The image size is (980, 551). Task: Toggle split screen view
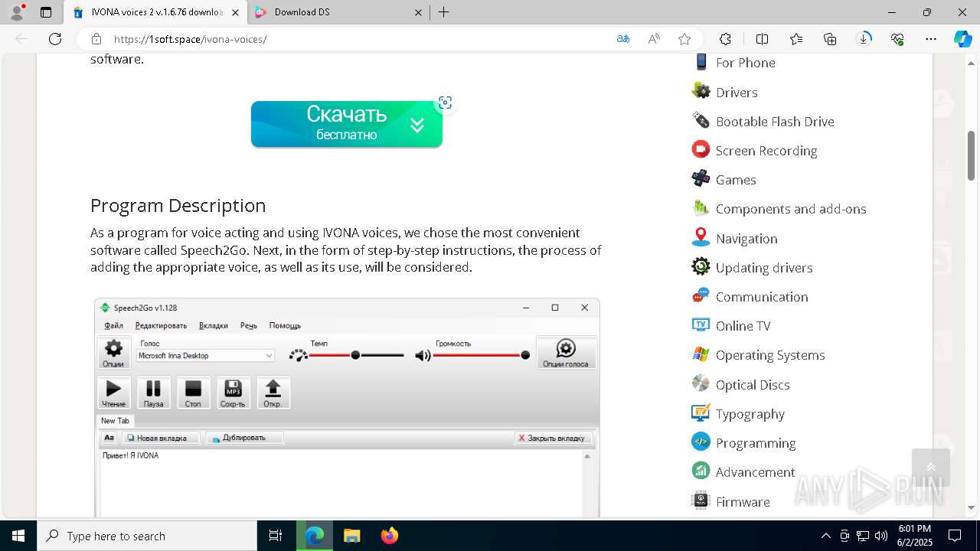762,39
